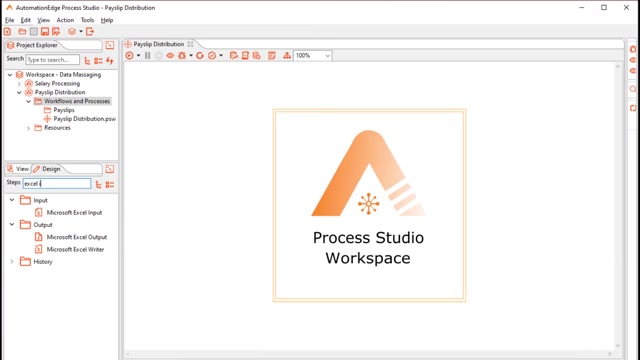Expand the Salary Processing project
Viewport: 640px width, 360px height.
coord(19,84)
